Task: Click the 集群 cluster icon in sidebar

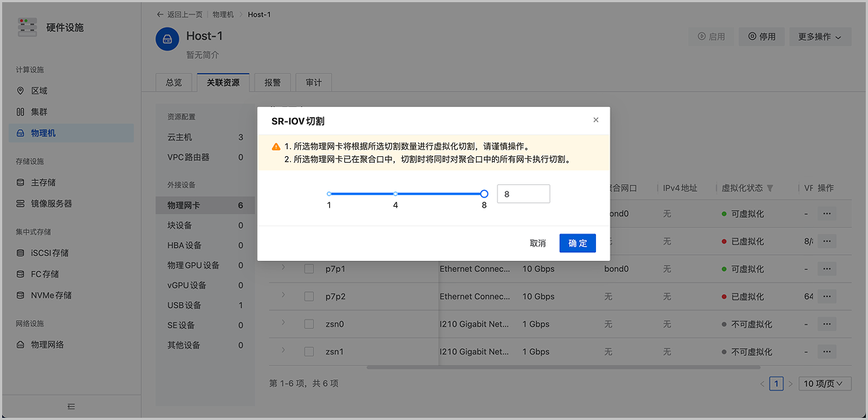Action: (x=21, y=112)
